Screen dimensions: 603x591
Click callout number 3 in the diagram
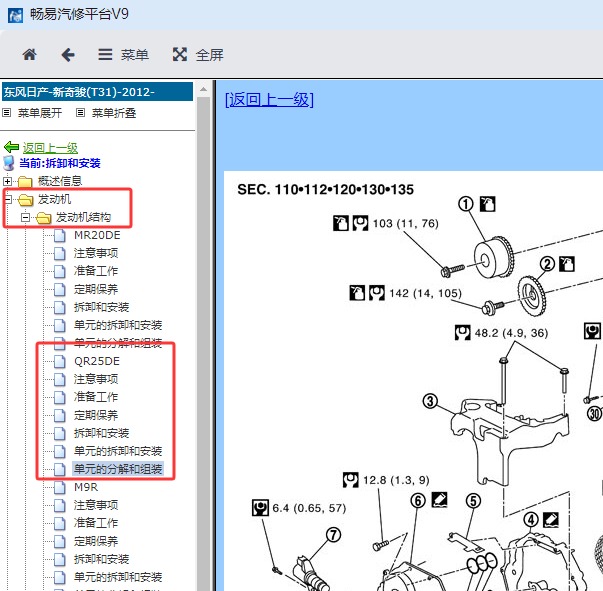pos(430,401)
